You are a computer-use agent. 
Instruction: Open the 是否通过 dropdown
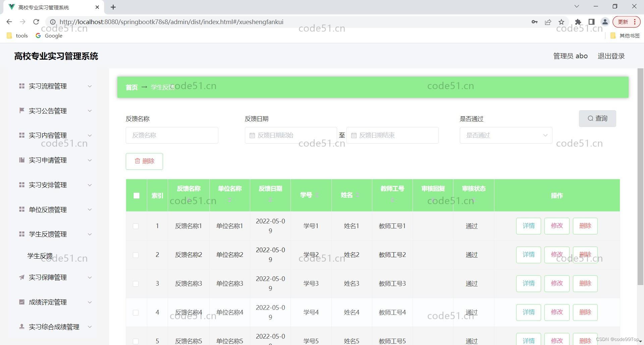tap(505, 135)
